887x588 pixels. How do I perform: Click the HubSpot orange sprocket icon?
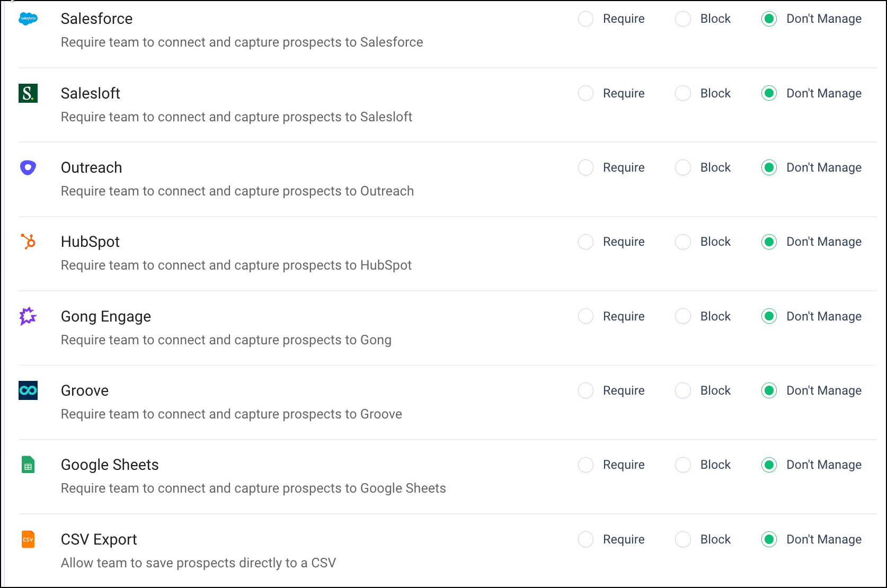click(x=28, y=242)
